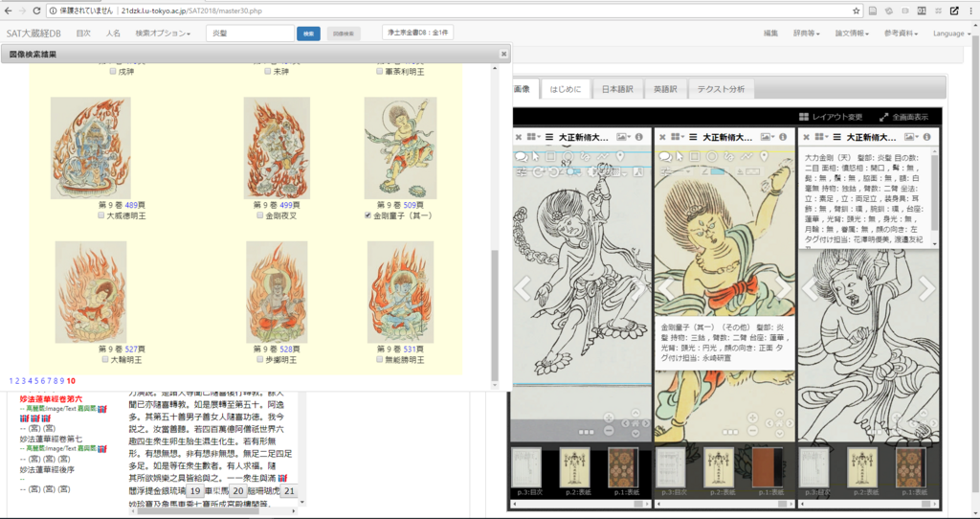Click 全画面表示 fullscreen button
The image size is (980, 519).
click(x=903, y=117)
